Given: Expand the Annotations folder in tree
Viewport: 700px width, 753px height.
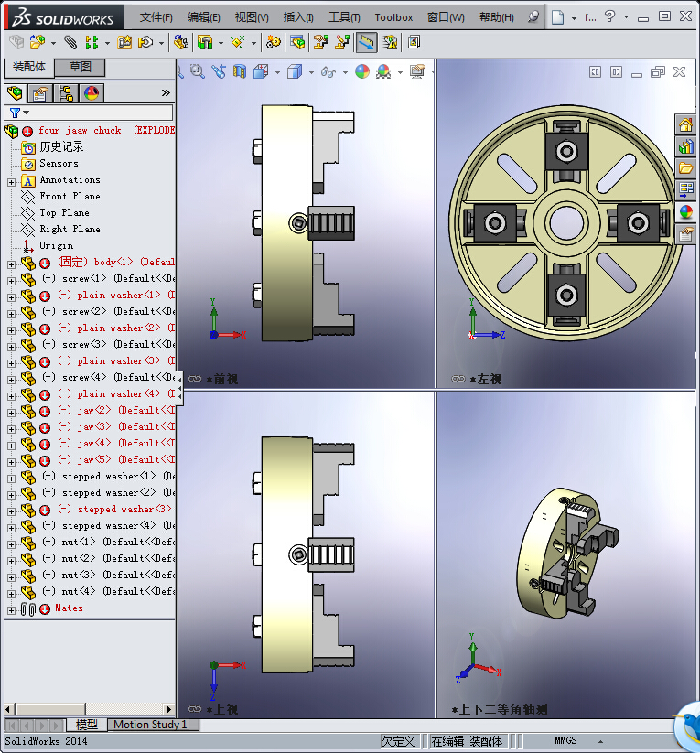Looking at the screenshot, I should [x=11, y=180].
